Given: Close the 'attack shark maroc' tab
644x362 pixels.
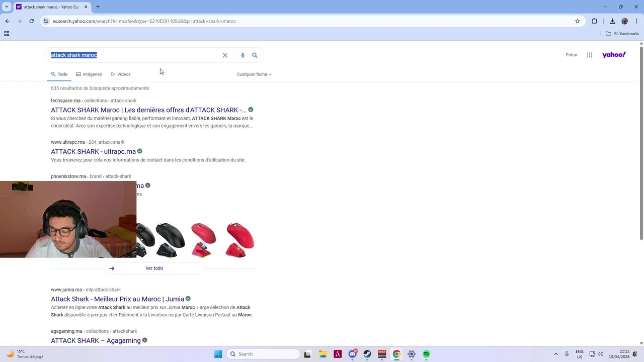Looking at the screenshot, I should [87, 7].
